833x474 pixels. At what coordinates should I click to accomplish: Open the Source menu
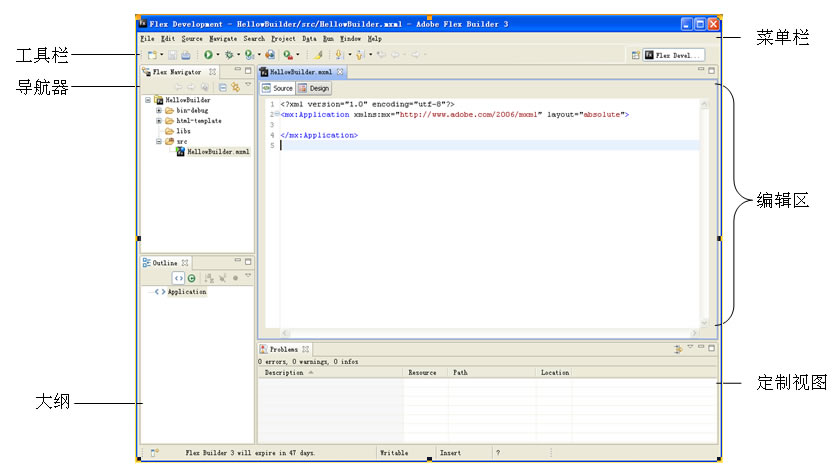(x=192, y=39)
